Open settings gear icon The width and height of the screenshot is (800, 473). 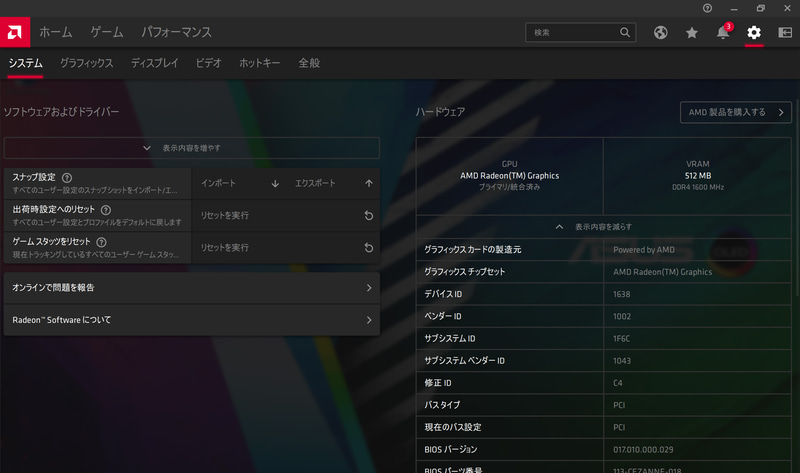tap(754, 33)
